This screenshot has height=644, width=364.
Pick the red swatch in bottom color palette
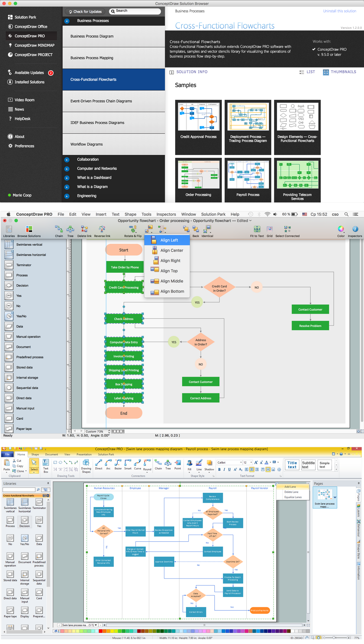coord(101,631)
